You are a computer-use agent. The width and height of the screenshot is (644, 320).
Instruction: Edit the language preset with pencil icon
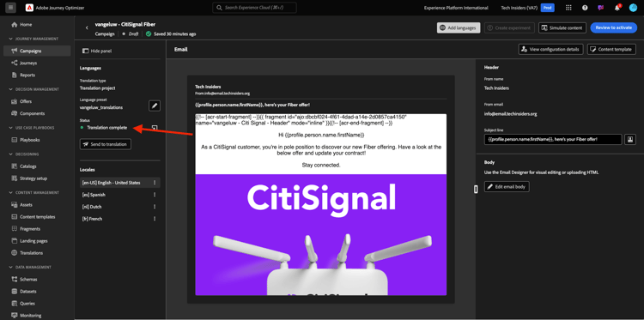[155, 106]
